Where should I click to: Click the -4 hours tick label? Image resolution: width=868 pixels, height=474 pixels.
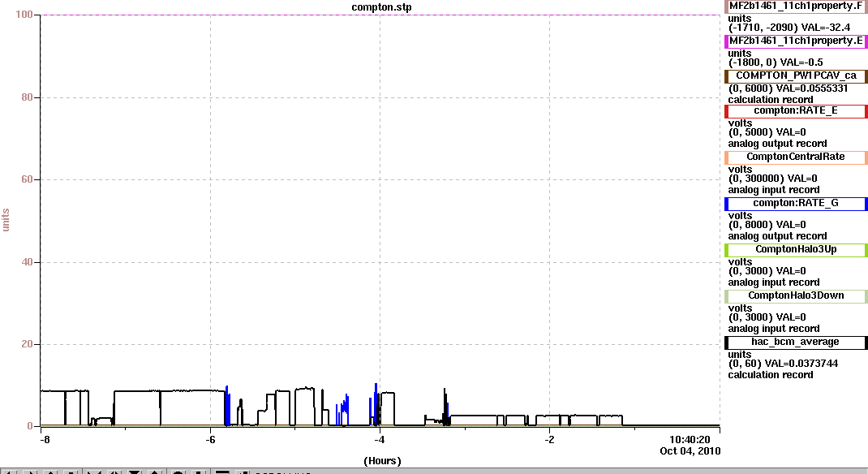379,440
